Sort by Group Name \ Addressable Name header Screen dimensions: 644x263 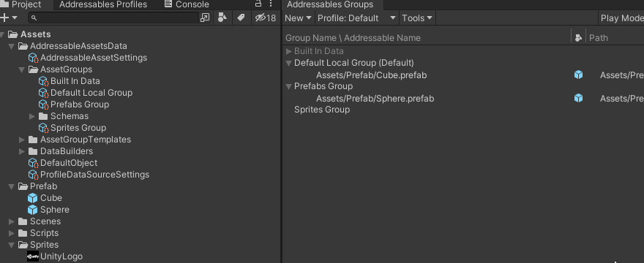pos(353,38)
